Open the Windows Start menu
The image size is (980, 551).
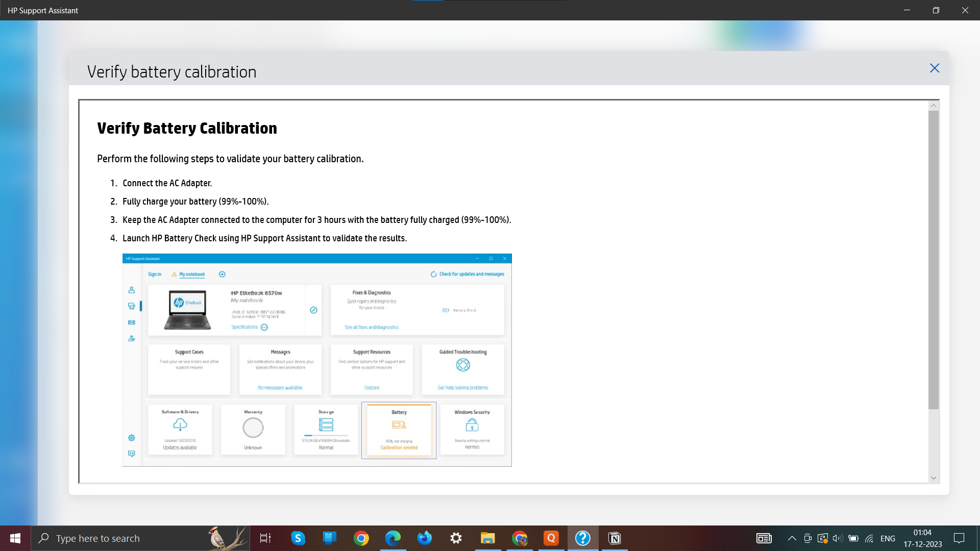(15, 538)
